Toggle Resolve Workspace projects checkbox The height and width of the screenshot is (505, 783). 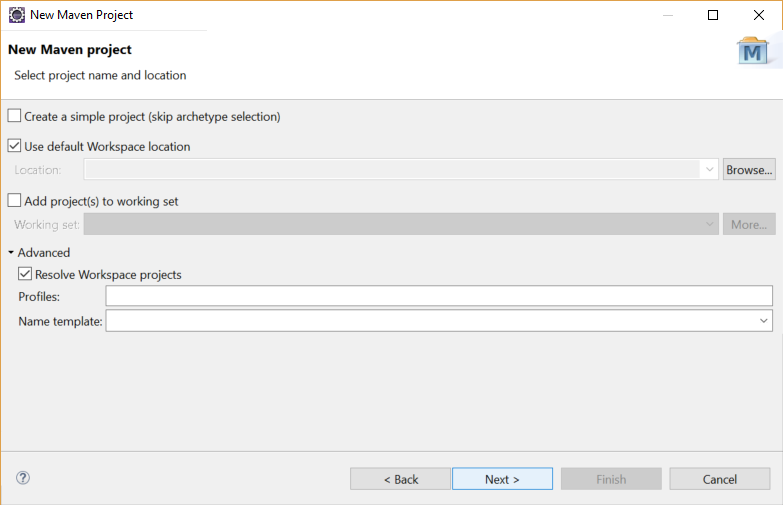click(25, 274)
